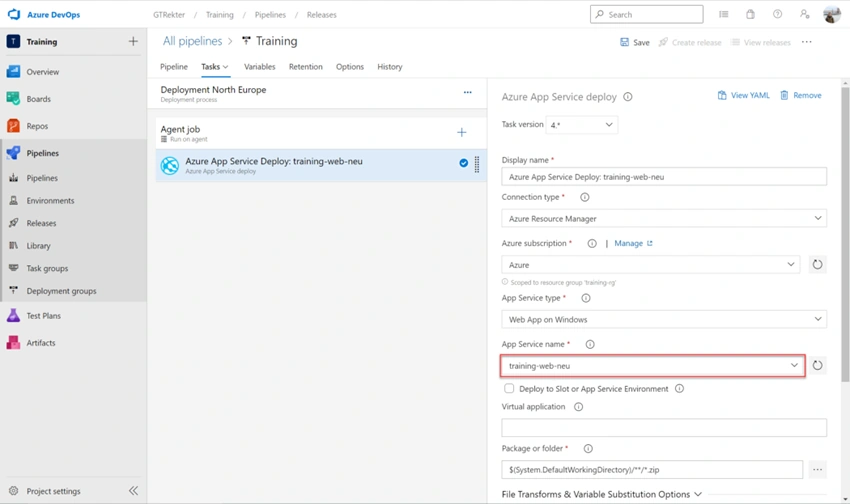
Task: Open the Training pipeline type icon
Action: pyautogui.click(x=246, y=41)
